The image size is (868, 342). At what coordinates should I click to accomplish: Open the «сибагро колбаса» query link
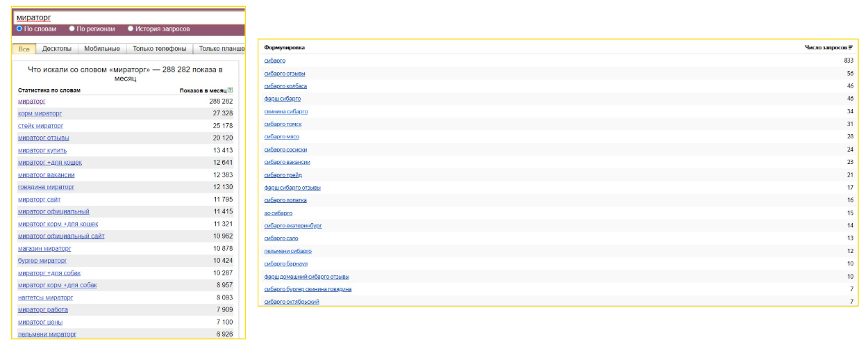click(x=285, y=86)
